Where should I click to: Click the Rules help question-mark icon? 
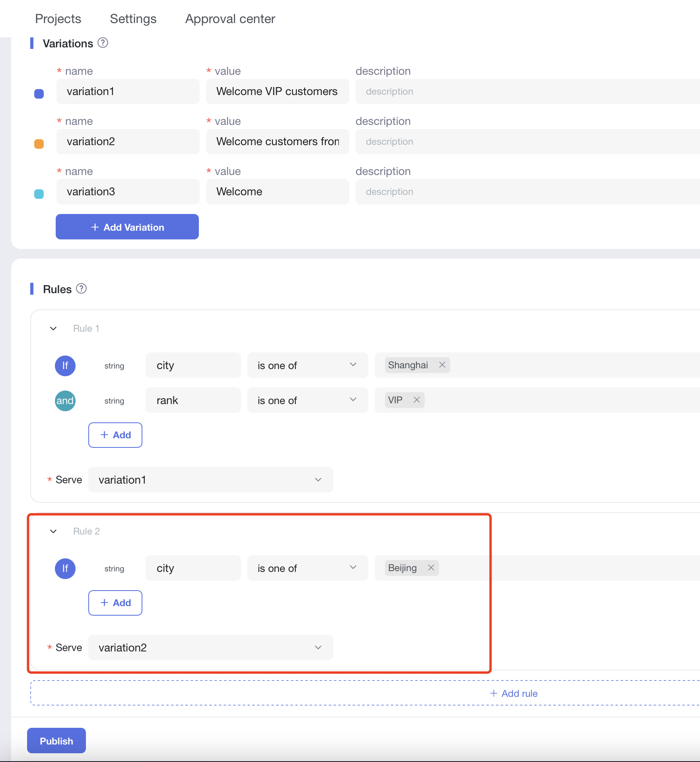coord(81,288)
